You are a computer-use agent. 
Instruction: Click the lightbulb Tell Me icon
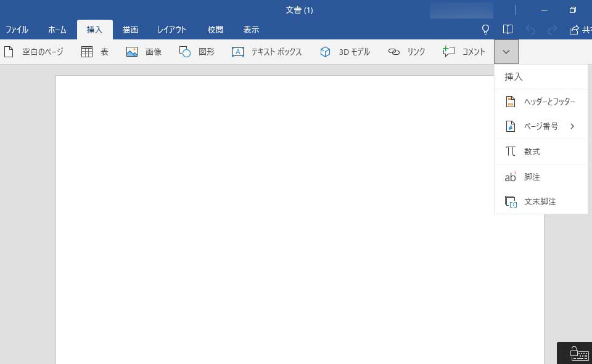pos(485,30)
